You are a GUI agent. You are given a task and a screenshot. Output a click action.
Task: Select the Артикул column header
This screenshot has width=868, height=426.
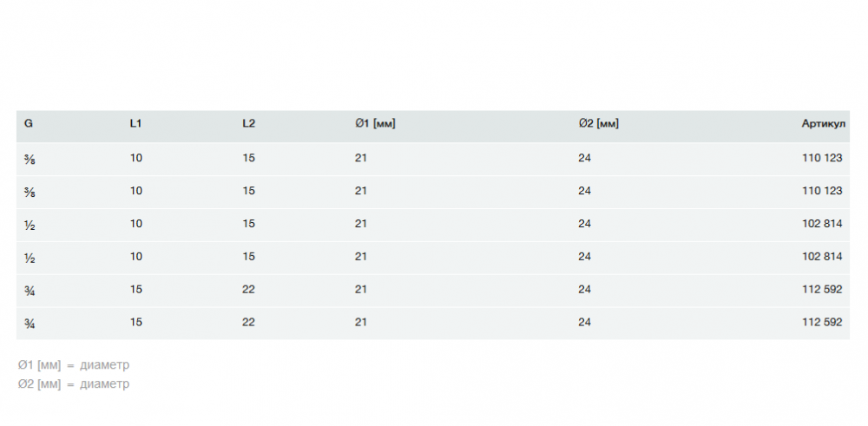tap(823, 124)
